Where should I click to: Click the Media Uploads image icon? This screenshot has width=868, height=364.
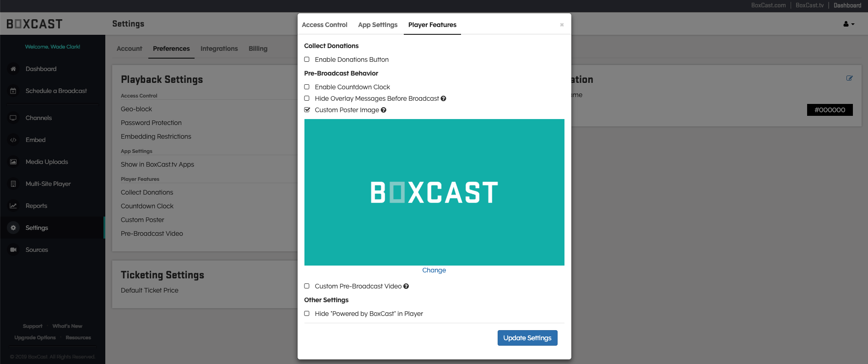pyautogui.click(x=13, y=162)
